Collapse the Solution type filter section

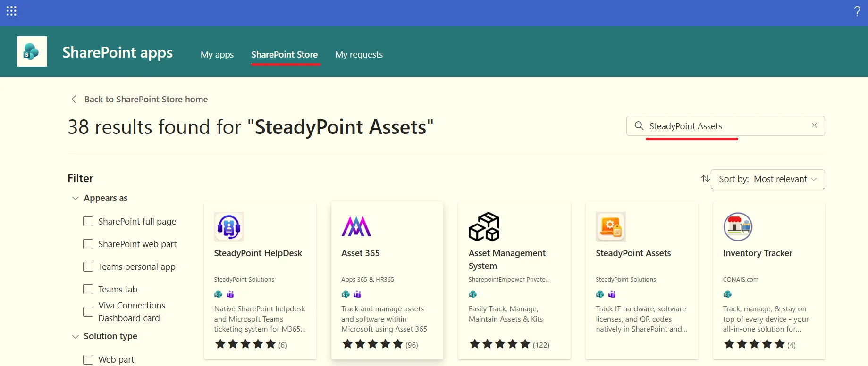coord(75,336)
